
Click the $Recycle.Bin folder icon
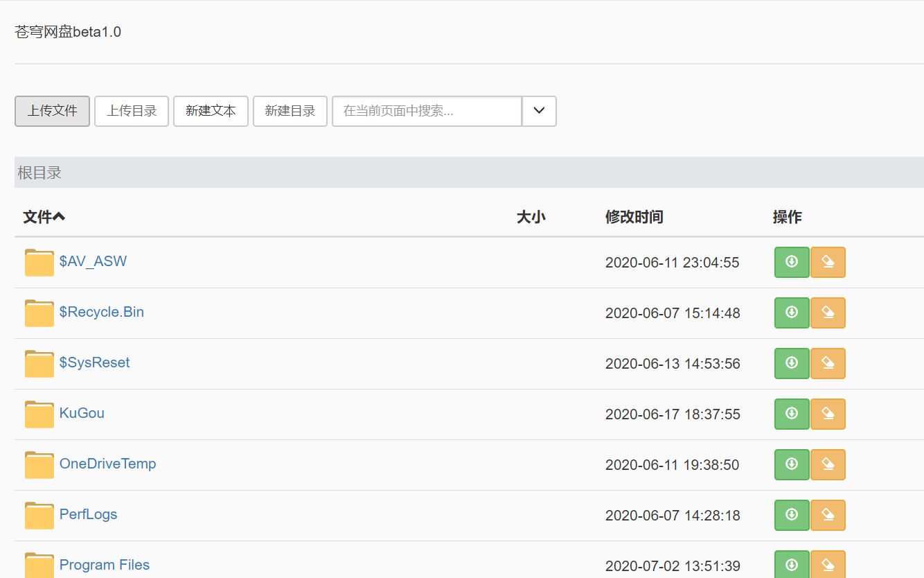tap(39, 313)
